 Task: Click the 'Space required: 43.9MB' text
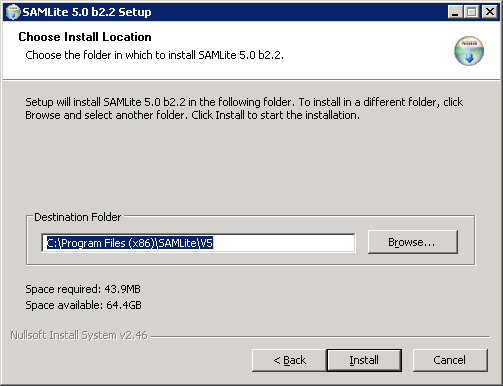(x=83, y=289)
